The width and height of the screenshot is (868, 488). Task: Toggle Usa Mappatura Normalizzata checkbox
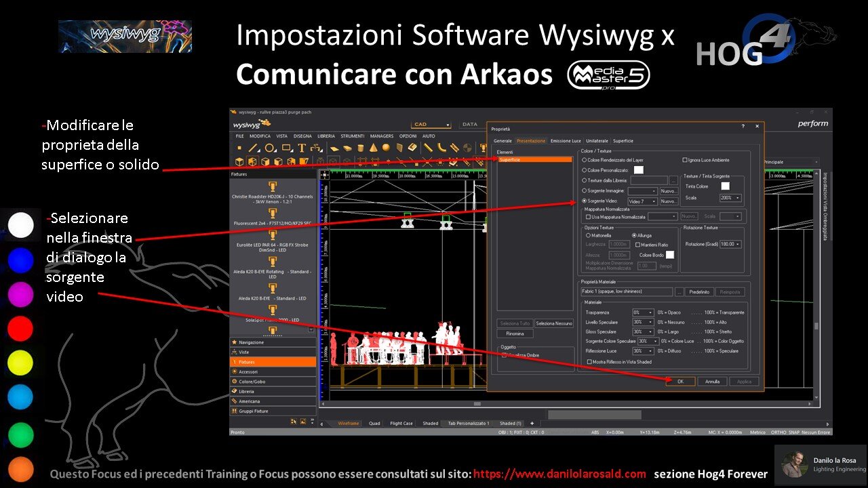click(x=588, y=217)
